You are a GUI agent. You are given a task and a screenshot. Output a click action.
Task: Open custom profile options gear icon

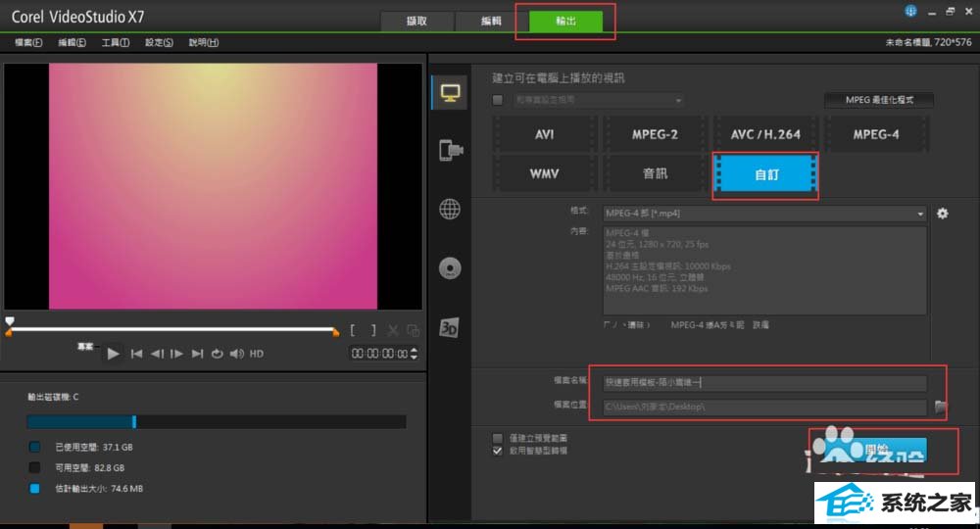tap(943, 214)
